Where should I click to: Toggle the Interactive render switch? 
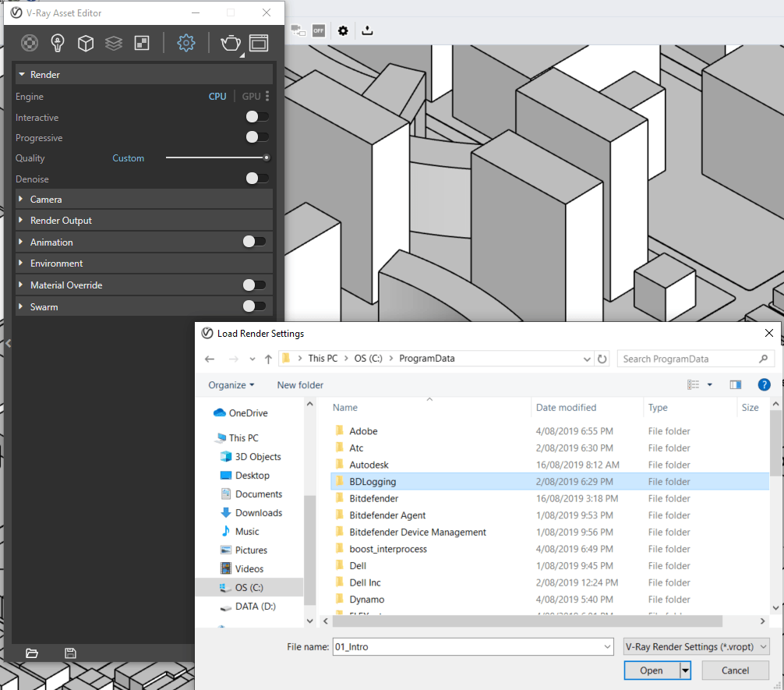pos(257,117)
